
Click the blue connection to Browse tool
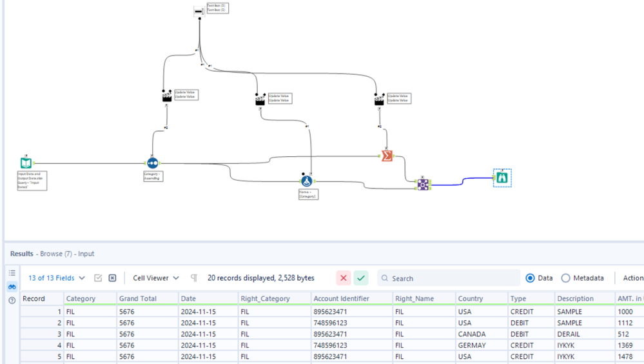(x=463, y=181)
